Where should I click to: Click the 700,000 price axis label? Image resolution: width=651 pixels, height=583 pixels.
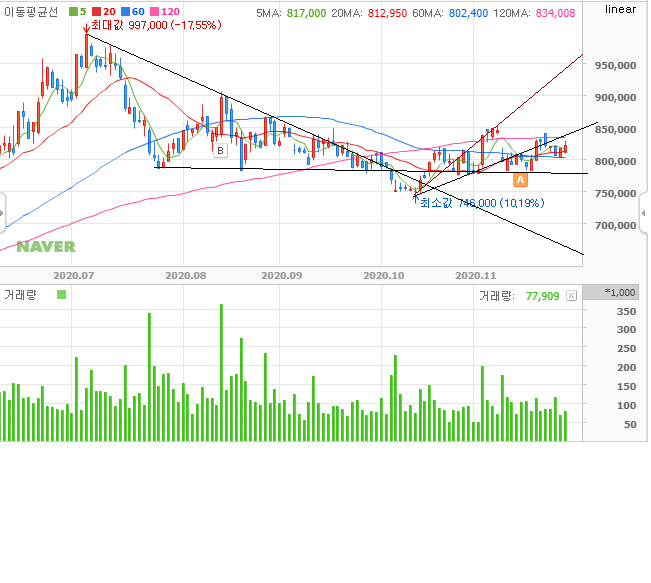(x=615, y=225)
